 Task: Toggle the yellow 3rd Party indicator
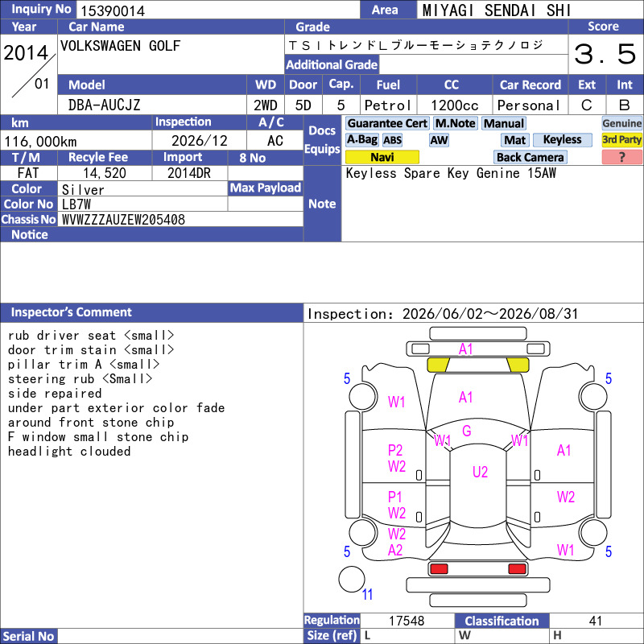coord(621,139)
